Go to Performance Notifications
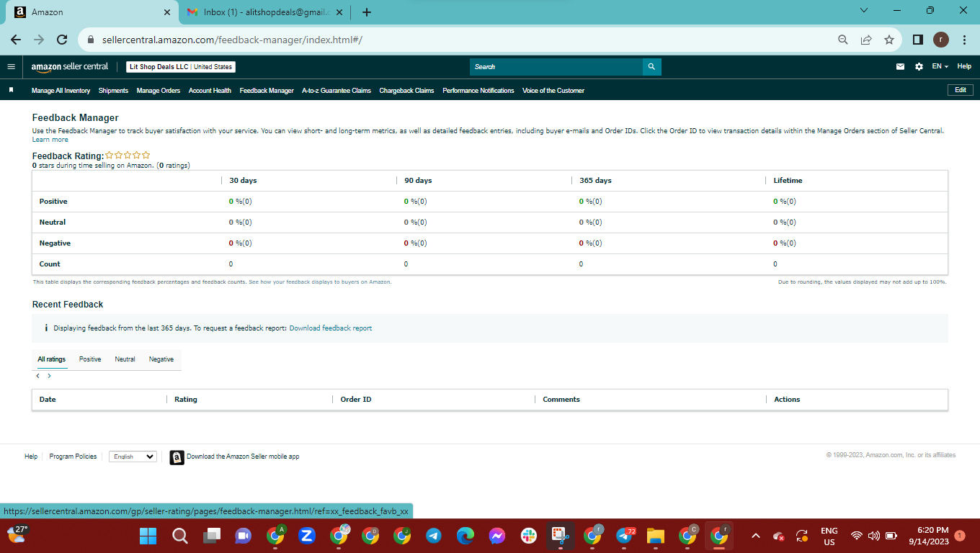 [x=478, y=91]
